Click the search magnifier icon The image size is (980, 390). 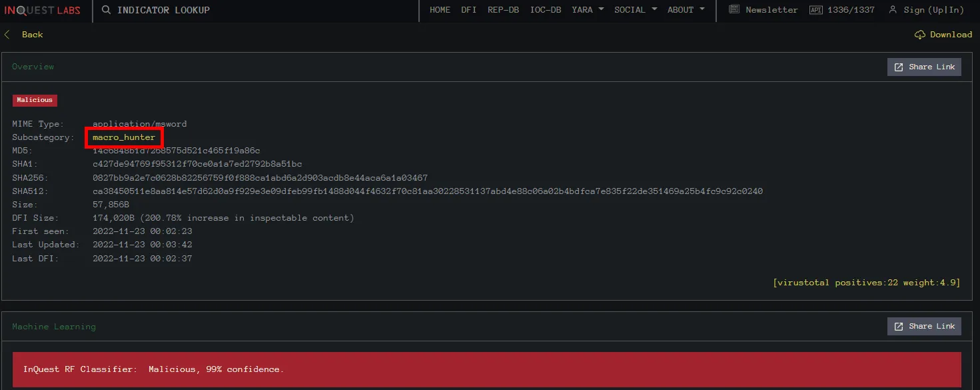(106, 10)
